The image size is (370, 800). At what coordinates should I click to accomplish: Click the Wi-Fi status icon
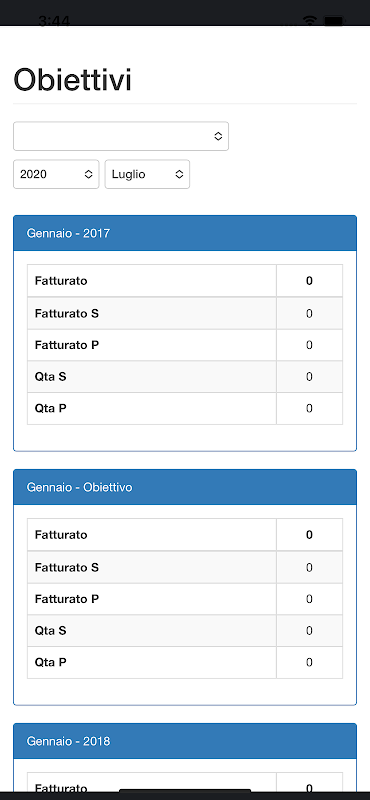tap(310, 20)
